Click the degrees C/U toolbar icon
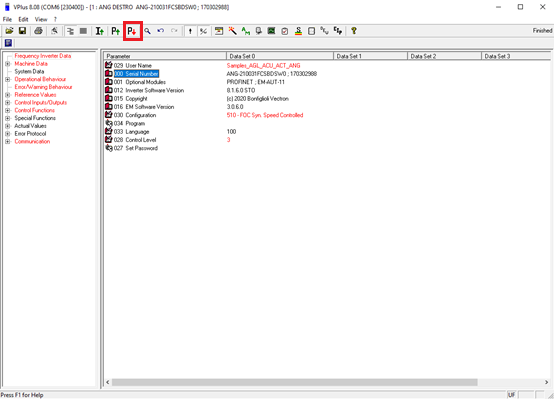The image size is (554, 399). pyautogui.click(x=324, y=31)
